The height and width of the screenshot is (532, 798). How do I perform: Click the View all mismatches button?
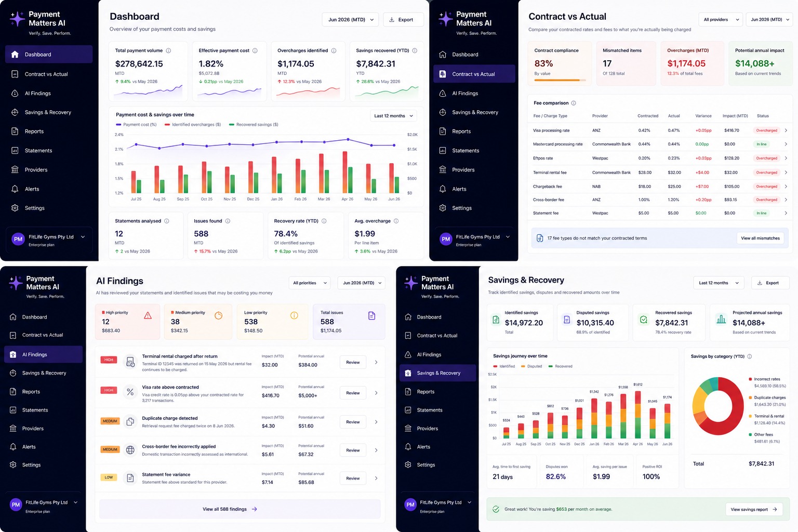point(760,238)
